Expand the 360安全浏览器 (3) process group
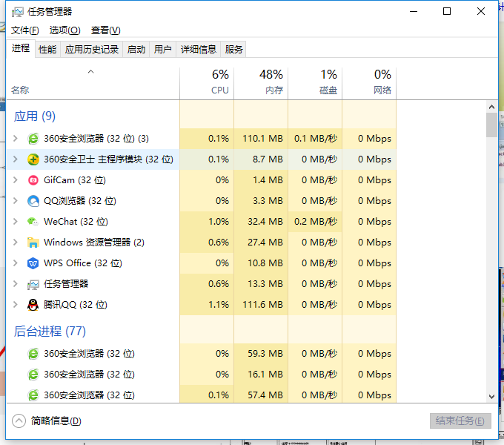The height and width of the screenshot is (445, 504). (x=16, y=139)
